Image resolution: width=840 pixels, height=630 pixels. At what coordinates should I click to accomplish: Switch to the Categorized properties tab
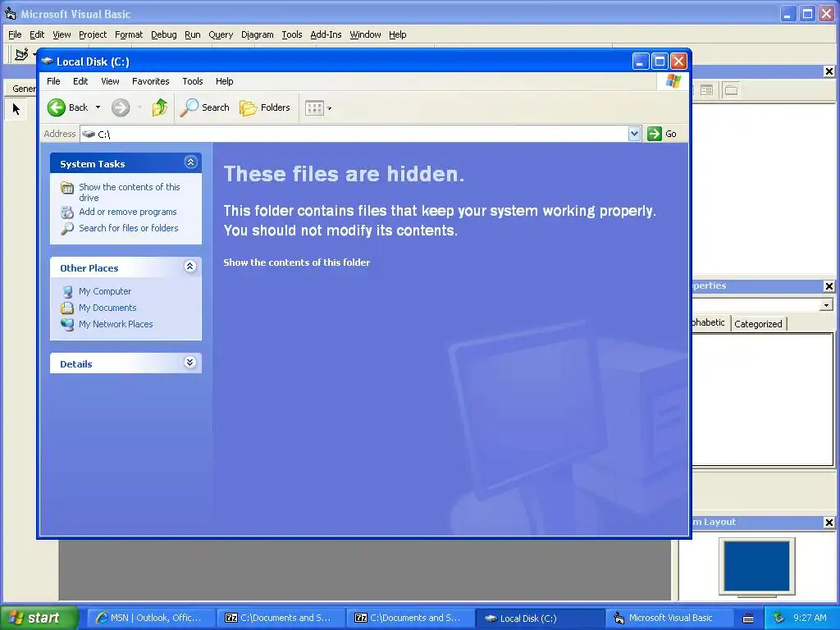[x=758, y=323]
